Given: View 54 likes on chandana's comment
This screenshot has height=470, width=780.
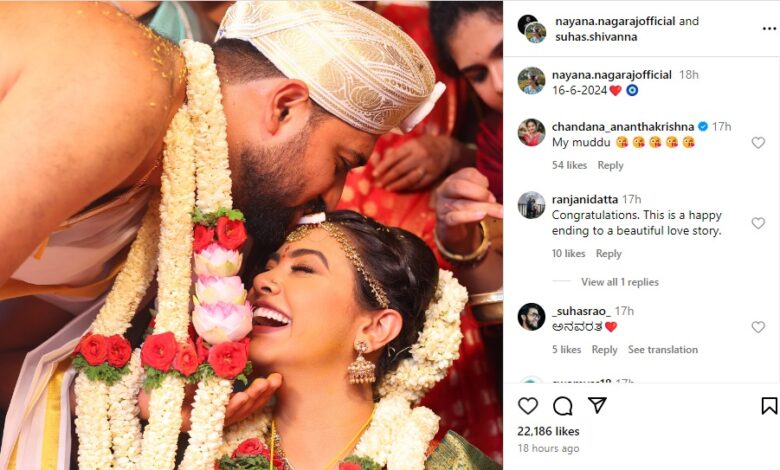Looking at the screenshot, I should click(x=569, y=165).
